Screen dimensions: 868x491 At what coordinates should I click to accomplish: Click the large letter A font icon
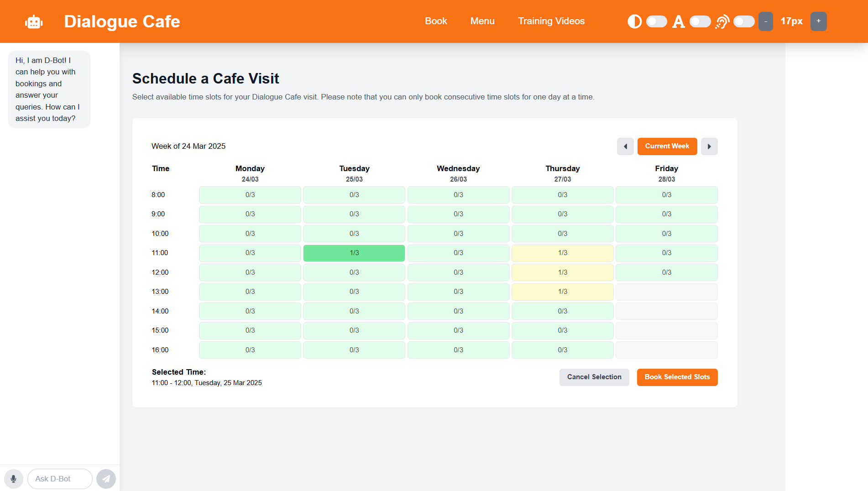[678, 21]
